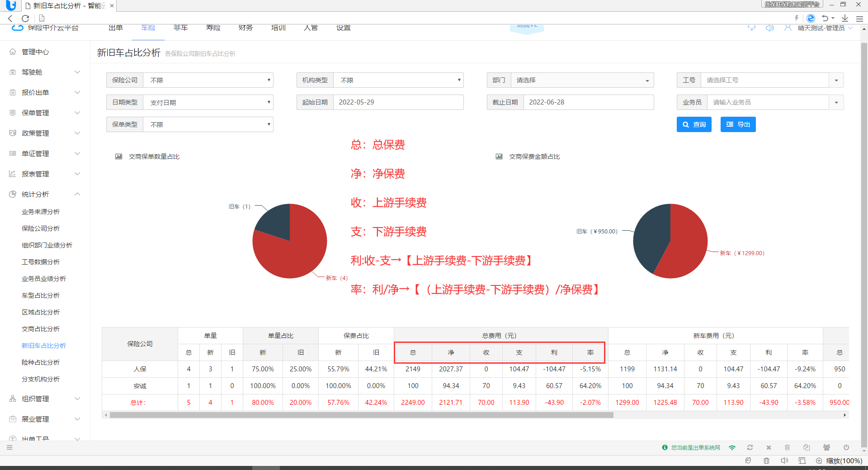Image resolution: width=868 pixels, height=470 pixels.
Task: Click the 业务员 input field
Action: click(768, 102)
